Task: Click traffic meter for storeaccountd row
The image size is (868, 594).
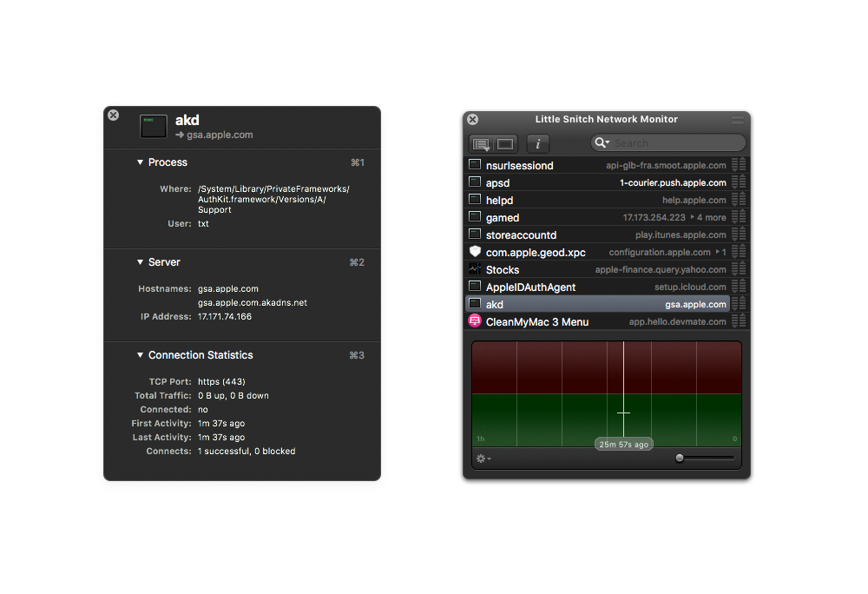Action: point(739,234)
